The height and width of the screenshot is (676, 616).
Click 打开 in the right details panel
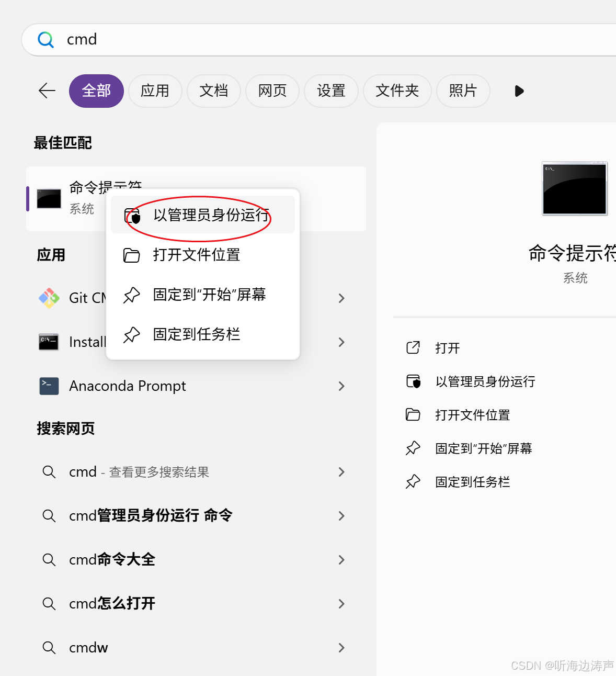(x=448, y=348)
